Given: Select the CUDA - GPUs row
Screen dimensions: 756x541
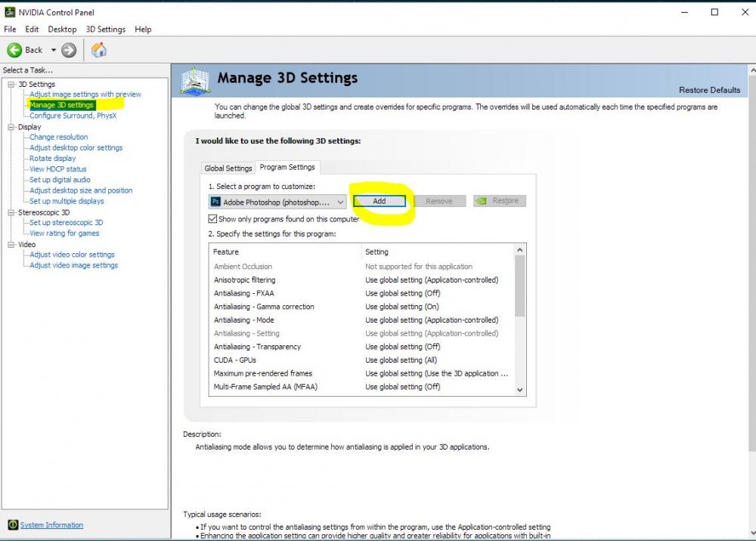Looking at the screenshot, I should [361, 360].
